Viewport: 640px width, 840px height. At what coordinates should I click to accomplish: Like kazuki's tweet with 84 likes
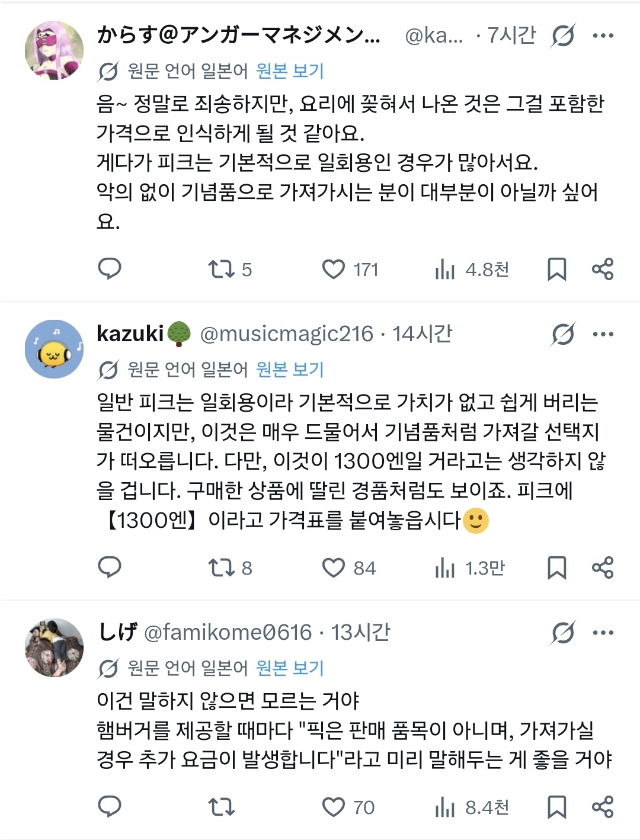coord(334,568)
